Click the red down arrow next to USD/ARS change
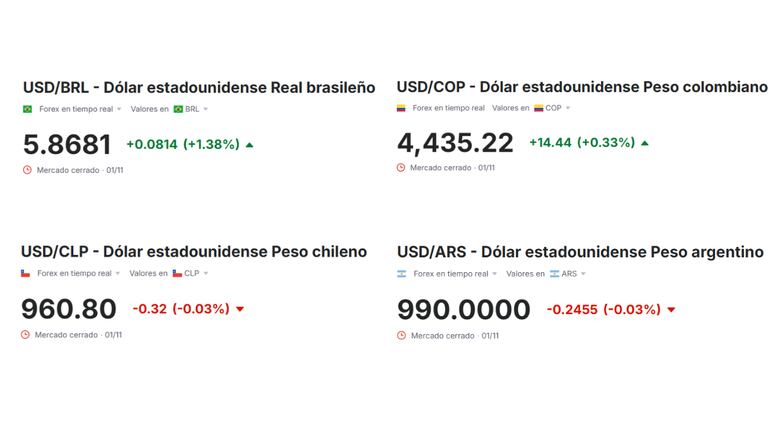 coord(671,310)
